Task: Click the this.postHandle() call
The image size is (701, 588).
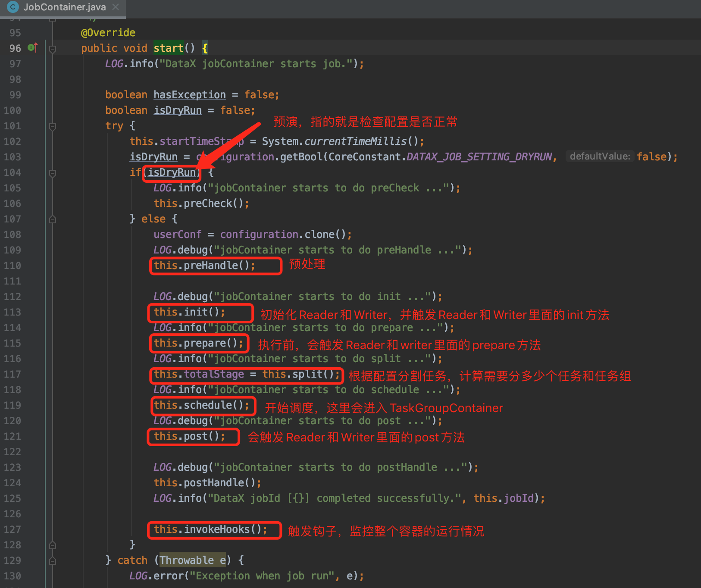Action: [207, 483]
